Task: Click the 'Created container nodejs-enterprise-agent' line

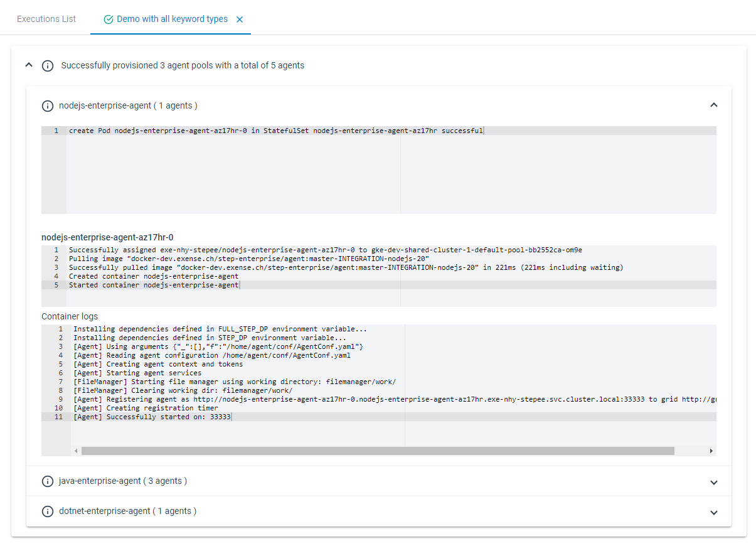Action: (154, 276)
